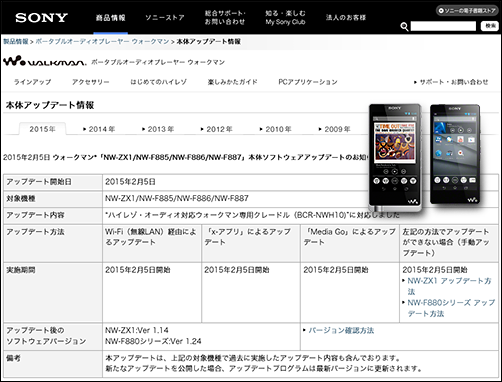Open the バージョン確認方法 link
This screenshot has height=382, width=502.
coord(341,330)
